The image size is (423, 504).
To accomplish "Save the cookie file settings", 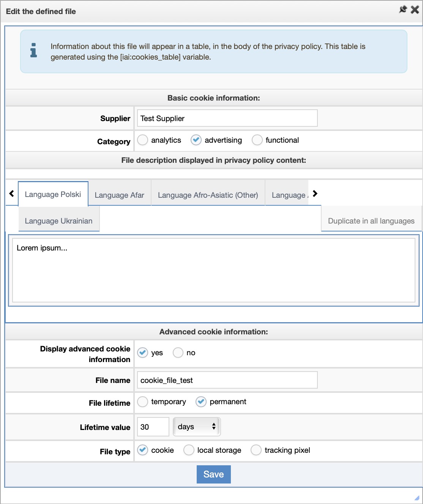I will (214, 474).
